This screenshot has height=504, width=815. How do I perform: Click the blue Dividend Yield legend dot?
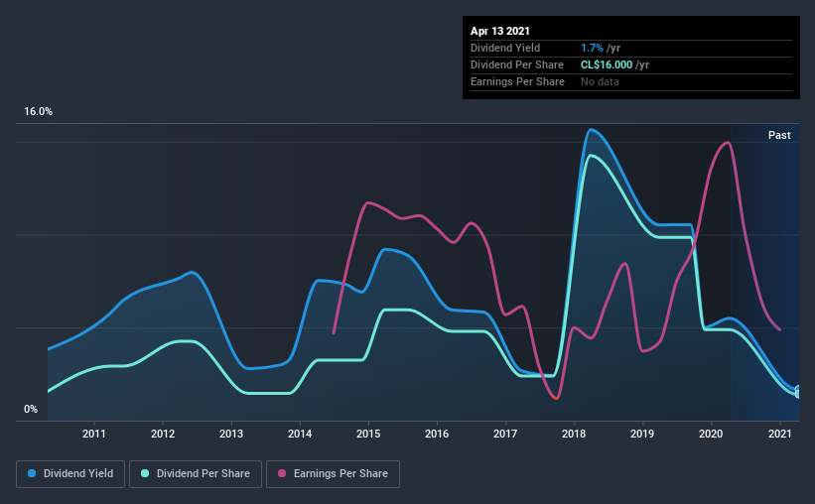tap(32, 473)
